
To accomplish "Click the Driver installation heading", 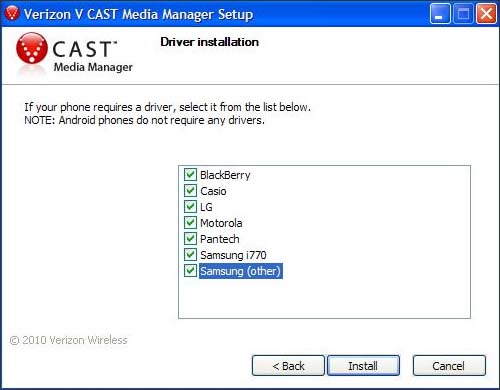I will (210, 42).
